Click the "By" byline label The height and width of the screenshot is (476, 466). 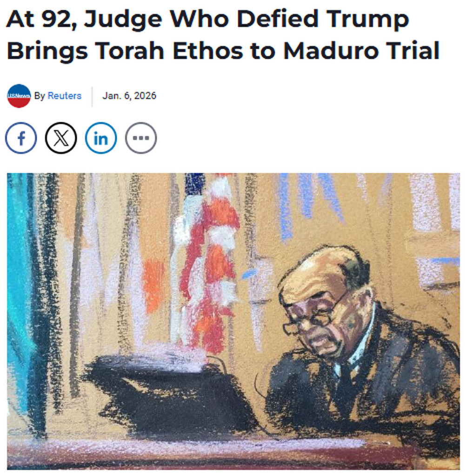pyautogui.click(x=40, y=96)
